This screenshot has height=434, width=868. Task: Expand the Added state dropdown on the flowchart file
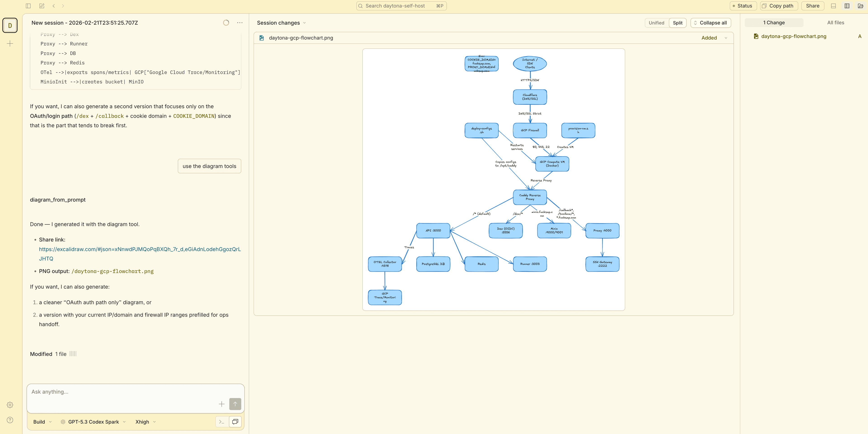pos(714,38)
